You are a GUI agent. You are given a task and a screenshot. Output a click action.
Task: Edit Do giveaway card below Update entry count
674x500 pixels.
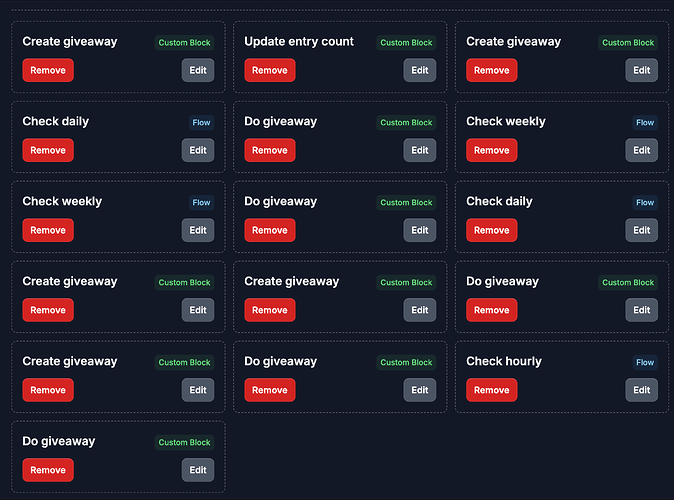420,150
